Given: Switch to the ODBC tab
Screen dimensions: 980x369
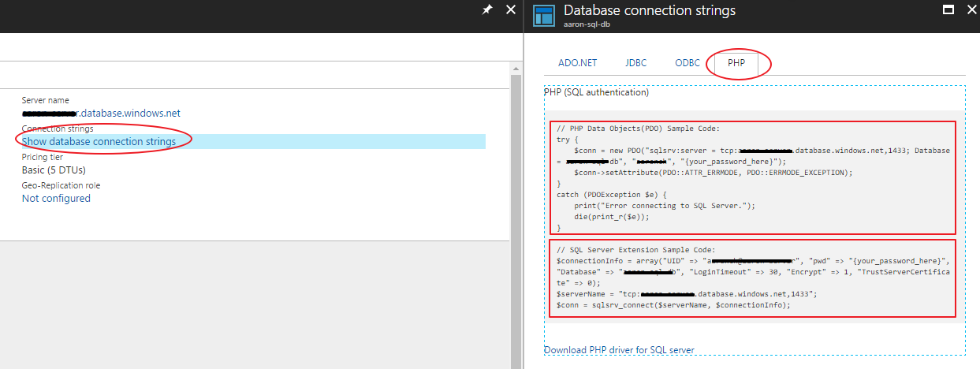Looking at the screenshot, I should pyautogui.click(x=687, y=63).
